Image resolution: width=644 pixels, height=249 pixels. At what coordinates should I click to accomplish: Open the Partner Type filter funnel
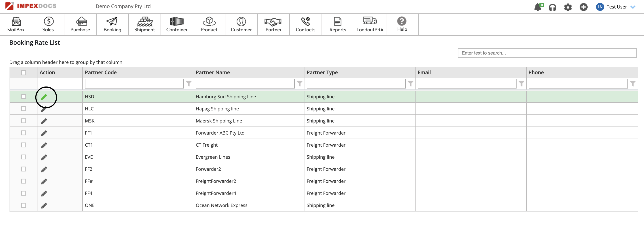click(x=410, y=84)
